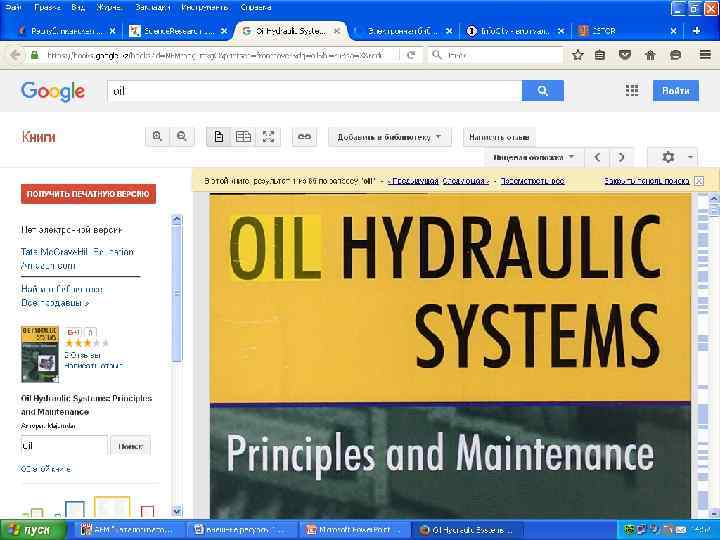This screenshot has height=540, width=720.
Task: Open 'Журнал' menu
Action: (109, 7)
